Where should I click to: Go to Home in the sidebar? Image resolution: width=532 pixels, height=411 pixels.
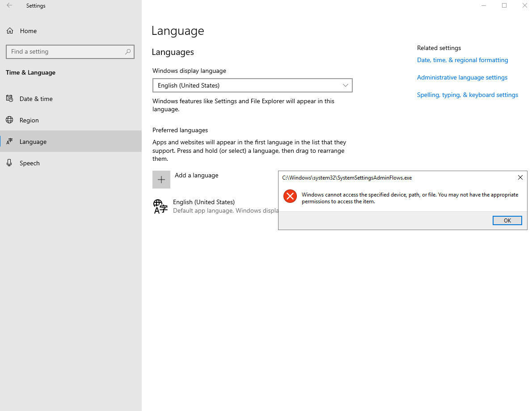(x=28, y=31)
